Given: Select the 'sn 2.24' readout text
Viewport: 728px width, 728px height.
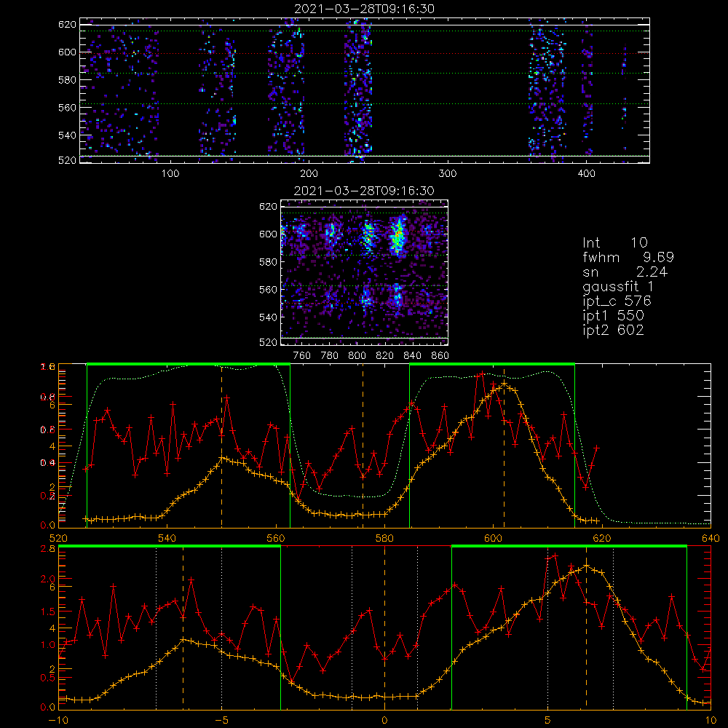Looking at the screenshot, I should 625,272.
